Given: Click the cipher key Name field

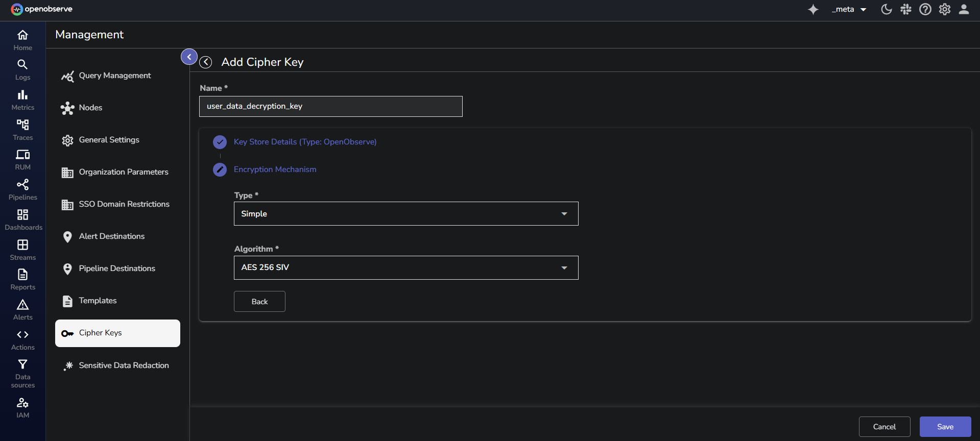Looking at the screenshot, I should pyautogui.click(x=330, y=106).
